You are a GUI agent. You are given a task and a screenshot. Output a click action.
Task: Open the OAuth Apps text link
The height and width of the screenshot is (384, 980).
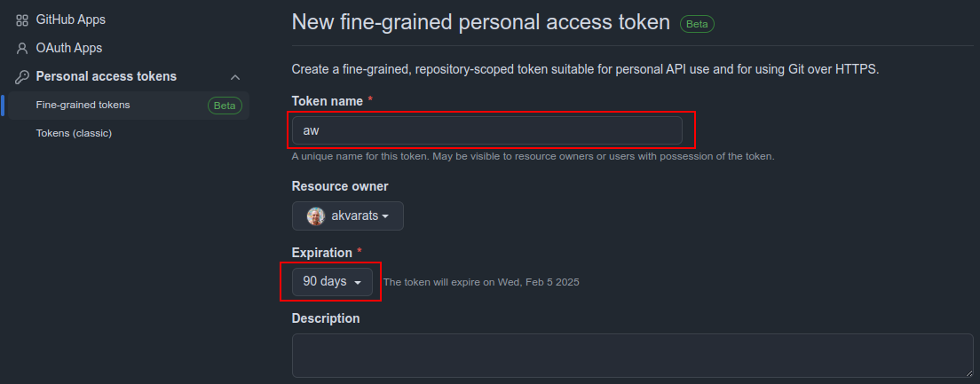pyautogui.click(x=68, y=48)
